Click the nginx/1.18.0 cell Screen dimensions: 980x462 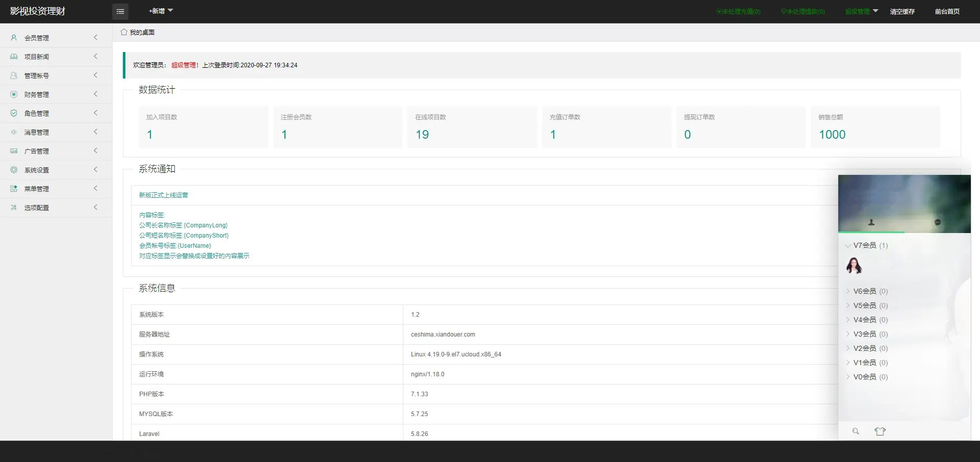click(x=428, y=374)
